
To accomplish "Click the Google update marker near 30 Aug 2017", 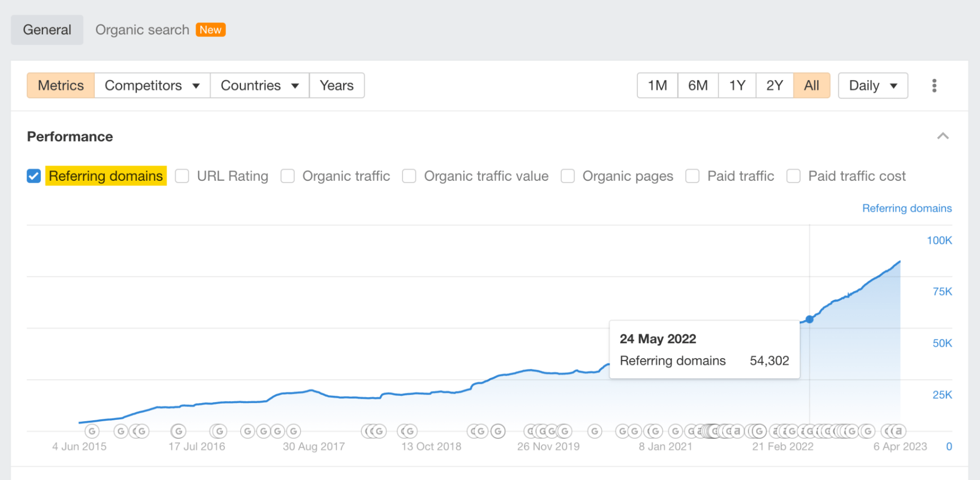I will pos(293,431).
